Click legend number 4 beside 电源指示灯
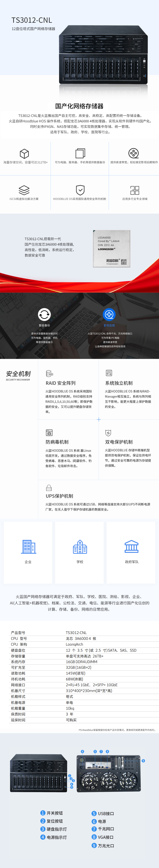 [x=43, y=837]
